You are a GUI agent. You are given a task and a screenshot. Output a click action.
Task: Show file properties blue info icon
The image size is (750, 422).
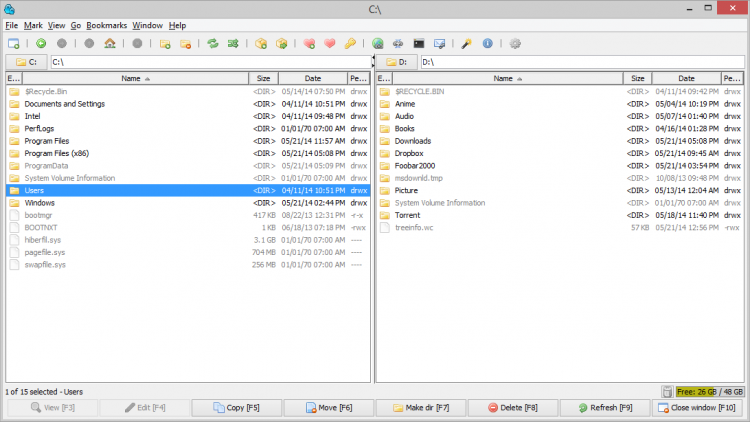(x=487, y=44)
